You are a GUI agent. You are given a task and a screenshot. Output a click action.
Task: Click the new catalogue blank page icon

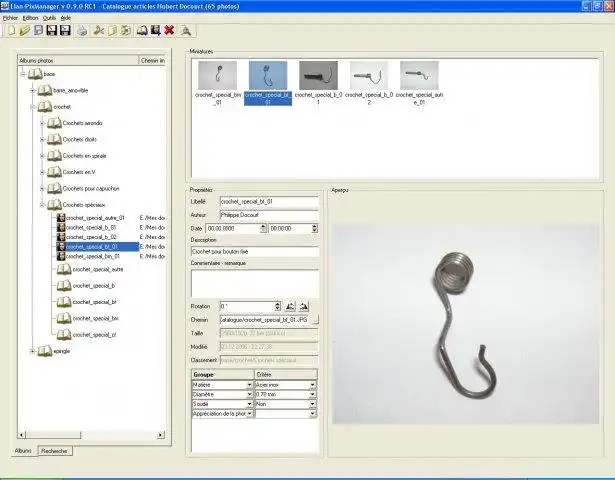(x=12, y=30)
